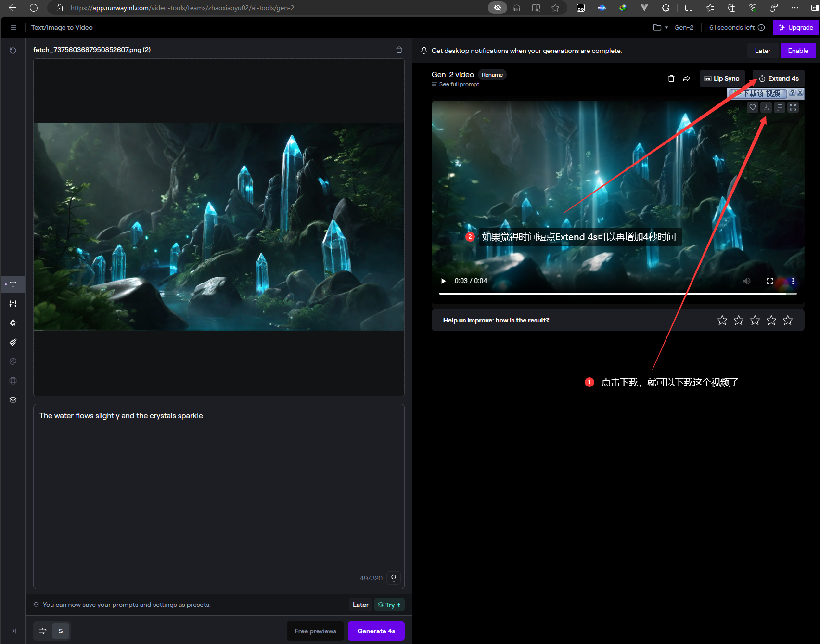This screenshot has width=820, height=644.
Task: Rate the result five stars
Action: 788,320
